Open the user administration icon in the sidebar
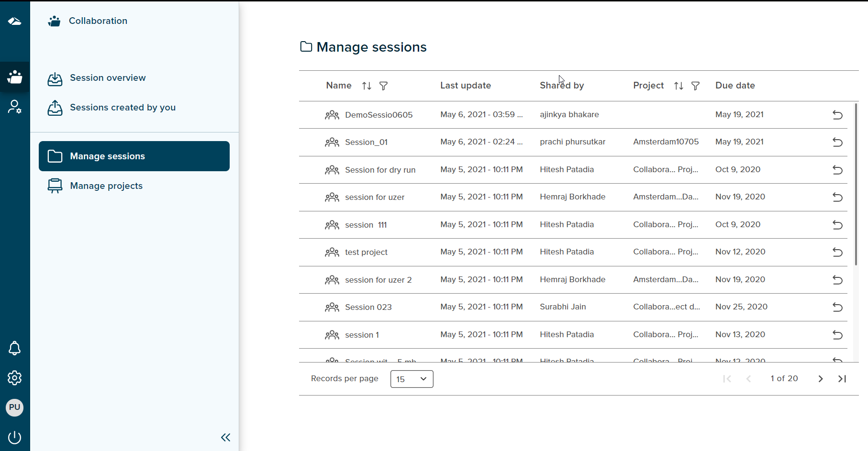Image resolution: width=868 pixels, height=451 pixels. [15, 107]
